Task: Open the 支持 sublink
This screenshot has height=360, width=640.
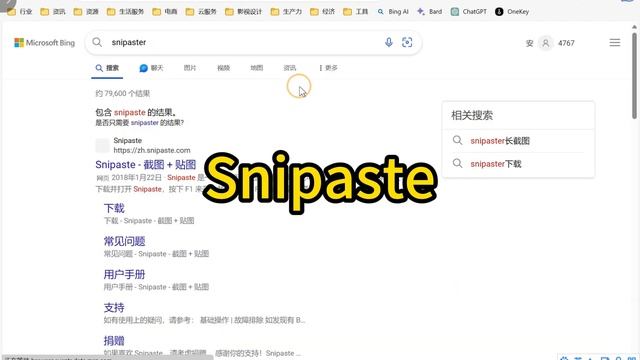Action: point(114,308)
